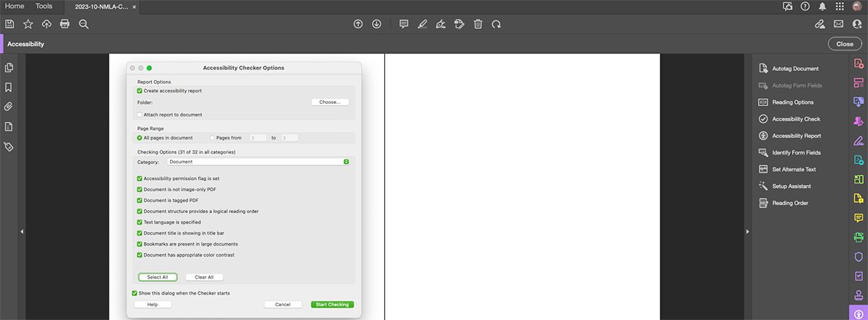868x320 pixels.
Task: Open the Attachments paperclip panel
Action: [9, 107]
